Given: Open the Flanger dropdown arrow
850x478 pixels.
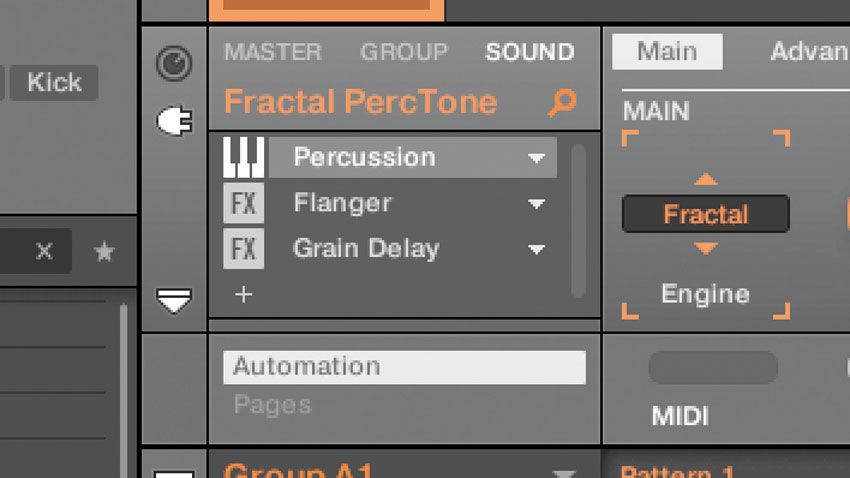Looking at the screenshot, I should coord(536,204).
